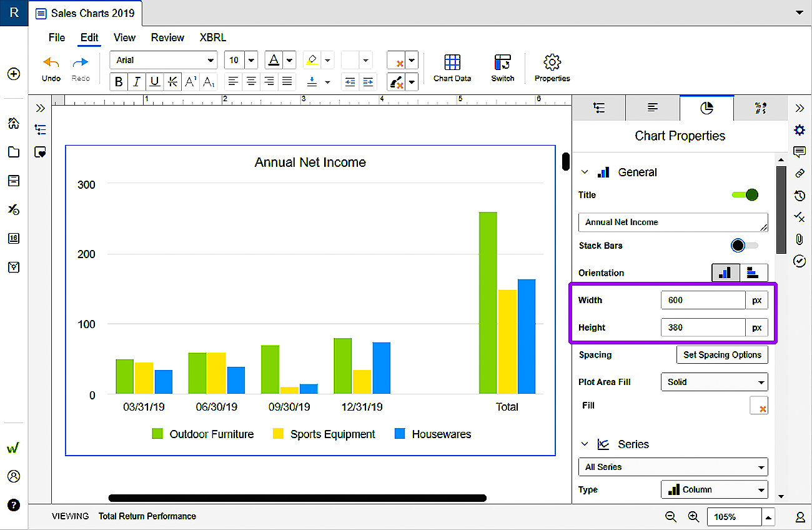The height and width of the screenshot is (530, 812).
Task: Click Set Spacing Options button
Action: tap(722, 354)
